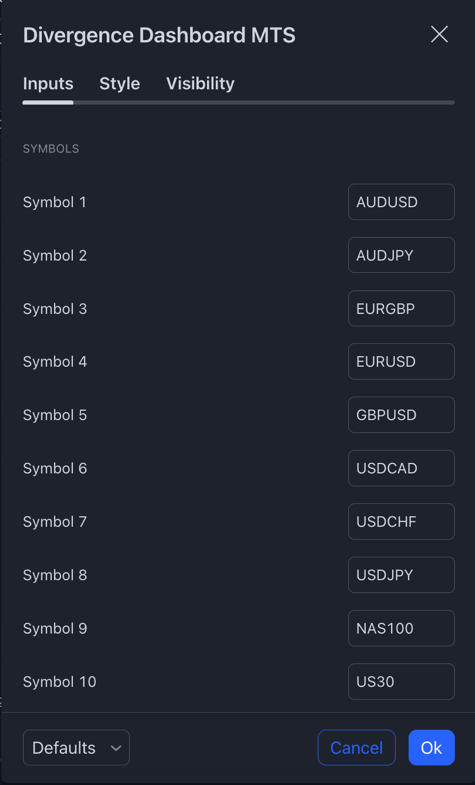Edit the Symbol 7 USDCHF field
The height and width of the screenshot is (785, 475).
tap(401, 522)
